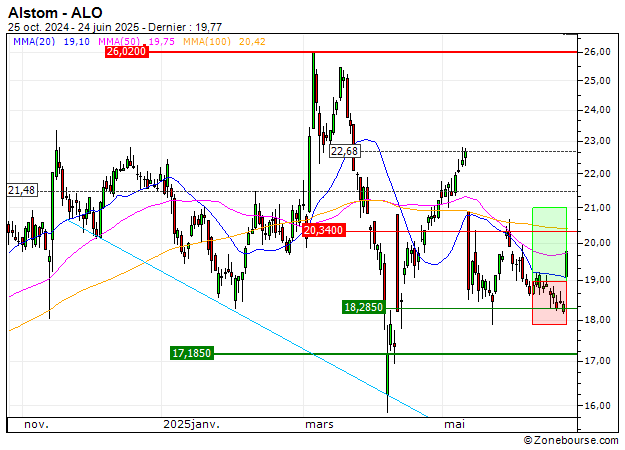Click the 23,00 price axis tick
The image size is (625, 450).
pyautogui.click(x=597, y=141)
